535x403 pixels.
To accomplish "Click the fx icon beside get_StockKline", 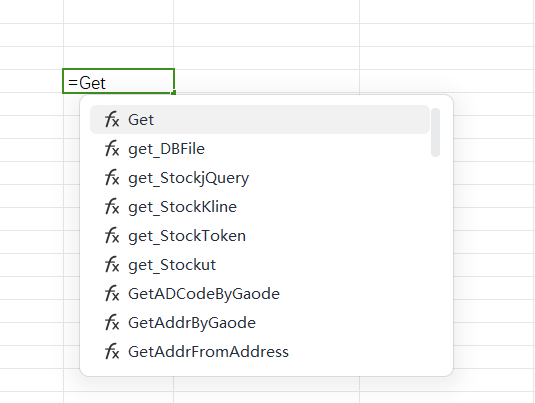I will point(112,206).
